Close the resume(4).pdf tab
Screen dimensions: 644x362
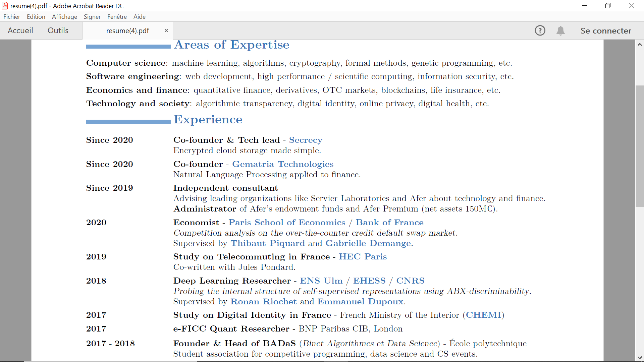[x=166, y=31]
